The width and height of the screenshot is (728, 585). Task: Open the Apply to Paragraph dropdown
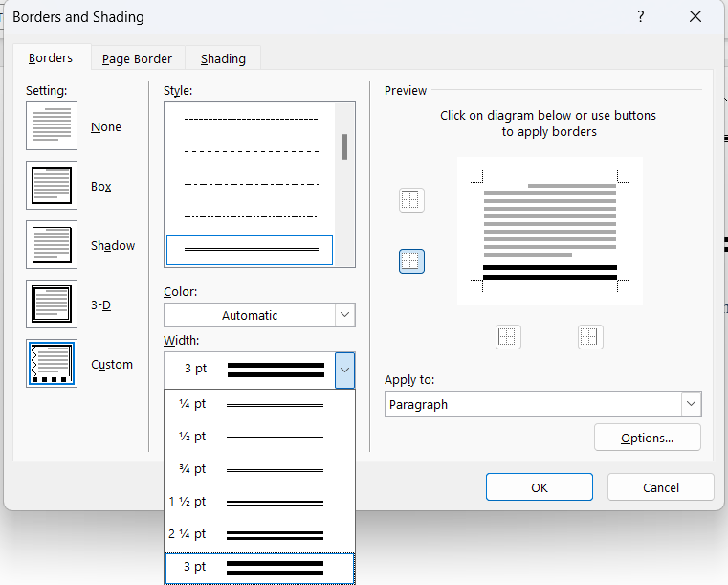tap(542, 404)
